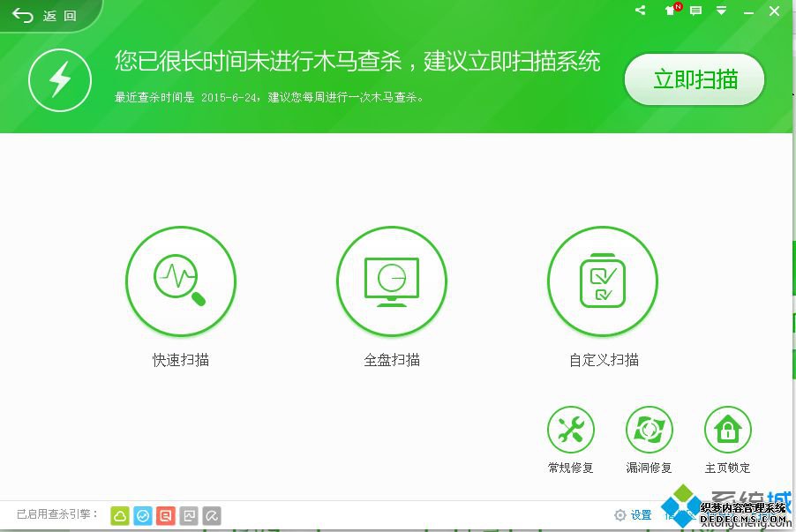
Task: Start a 快速扫描 quick scan
Action: [x=181, y=281]
